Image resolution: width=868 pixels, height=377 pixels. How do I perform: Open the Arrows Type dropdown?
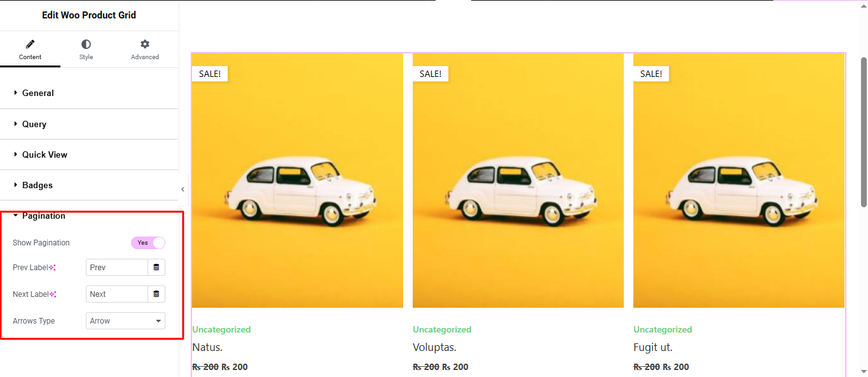click(125, 321)
